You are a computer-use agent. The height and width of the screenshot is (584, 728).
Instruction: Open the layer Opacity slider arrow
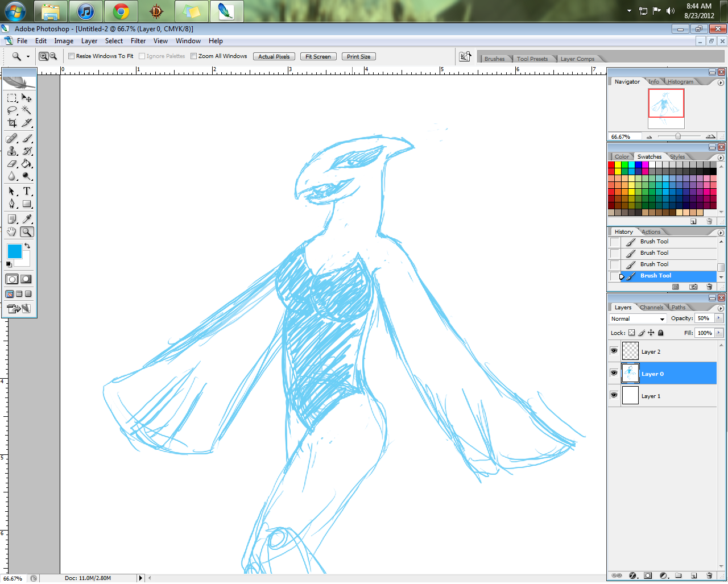tap(719, 318)
